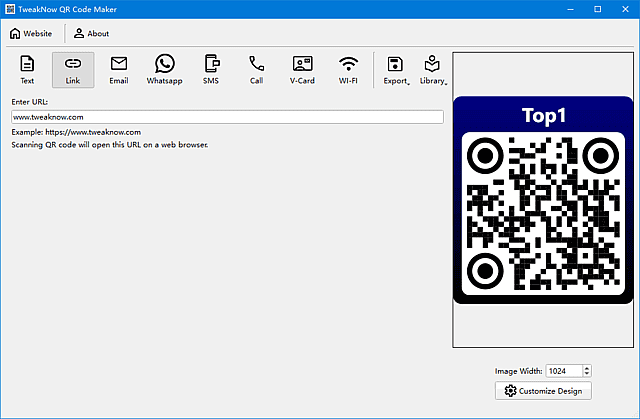Select the Link QR code type
Image resolution: width=640 pixels, height=419 pixels.
73,69
